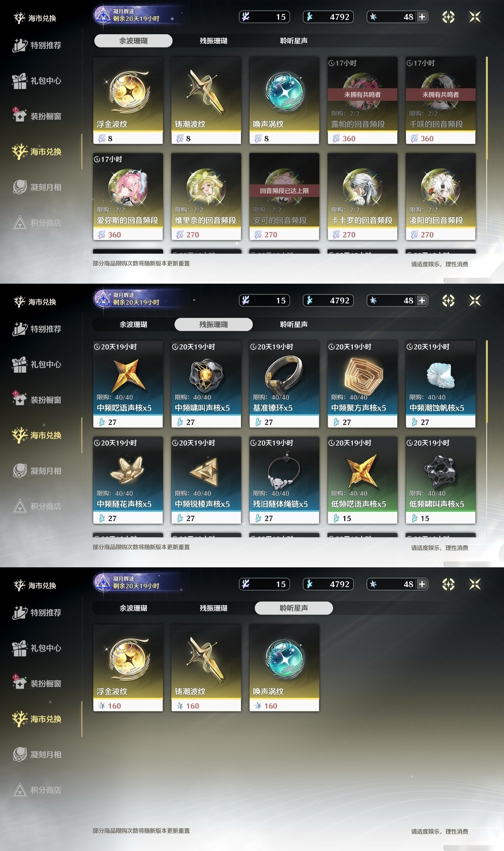The width and height of the screenshot is (504, 851).
Task: Pick 低频啸叫声核x5 item priced 15
Action: pos(441,480)
